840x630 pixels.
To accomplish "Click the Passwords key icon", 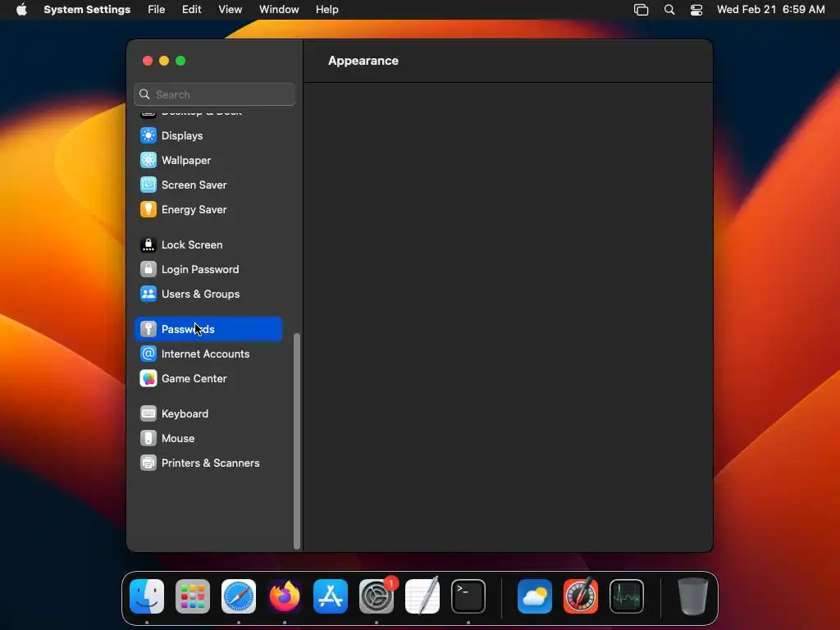I will coord(148,330).
